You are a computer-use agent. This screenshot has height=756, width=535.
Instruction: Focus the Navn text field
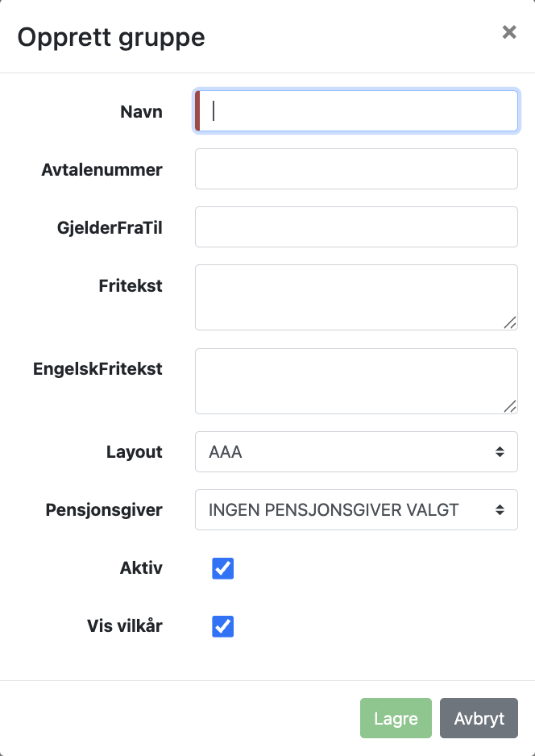point(356,111)
